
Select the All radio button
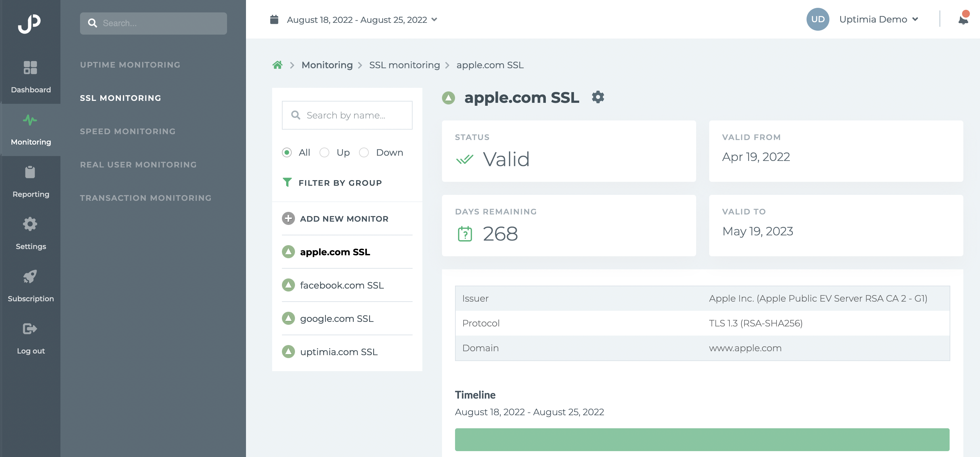click(287, 152)
